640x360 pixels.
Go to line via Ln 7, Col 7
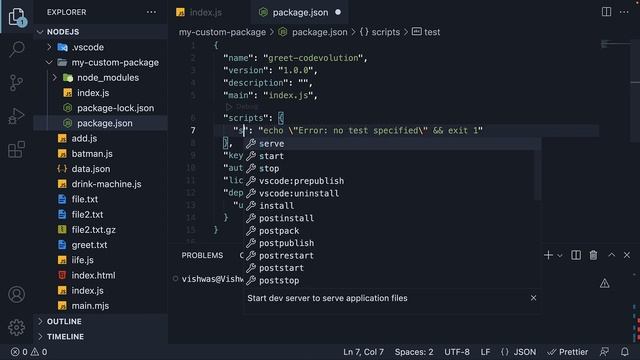[x=363, y=352]
